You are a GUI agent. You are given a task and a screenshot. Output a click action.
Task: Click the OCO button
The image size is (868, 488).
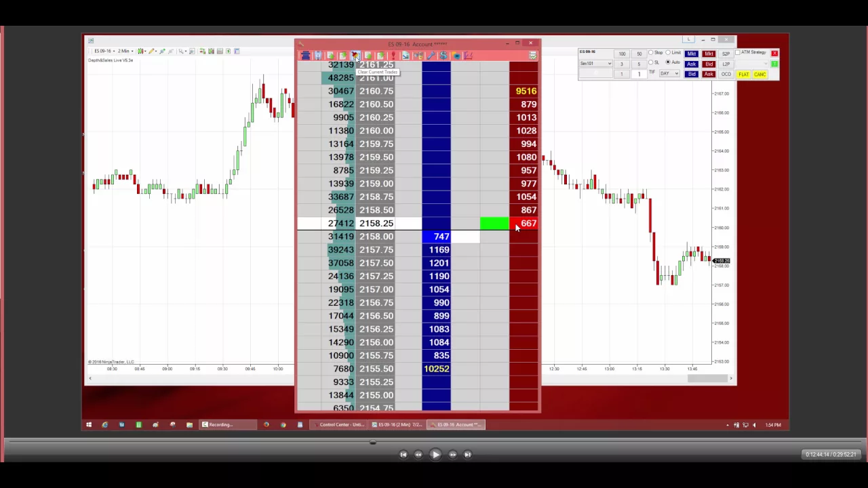726,74
